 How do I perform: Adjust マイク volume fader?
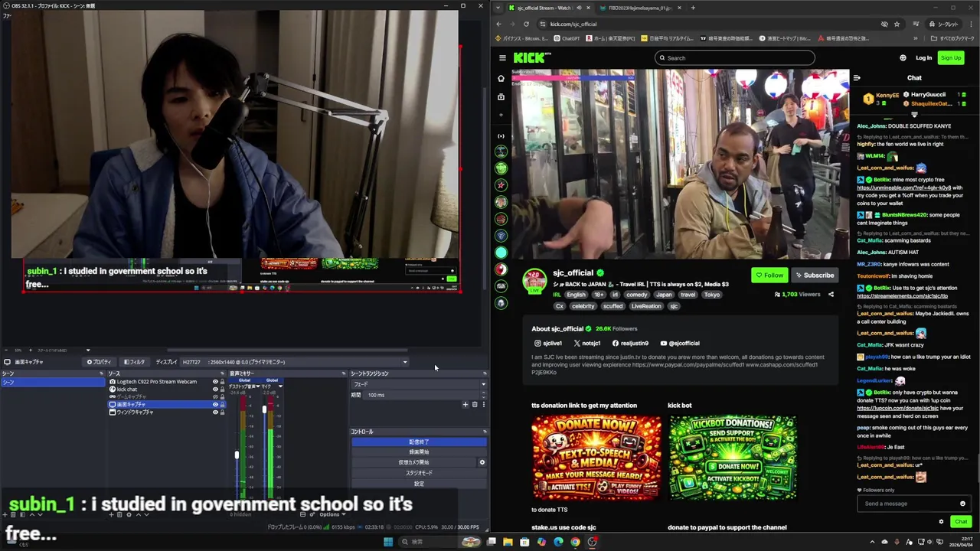coord(264,409)
